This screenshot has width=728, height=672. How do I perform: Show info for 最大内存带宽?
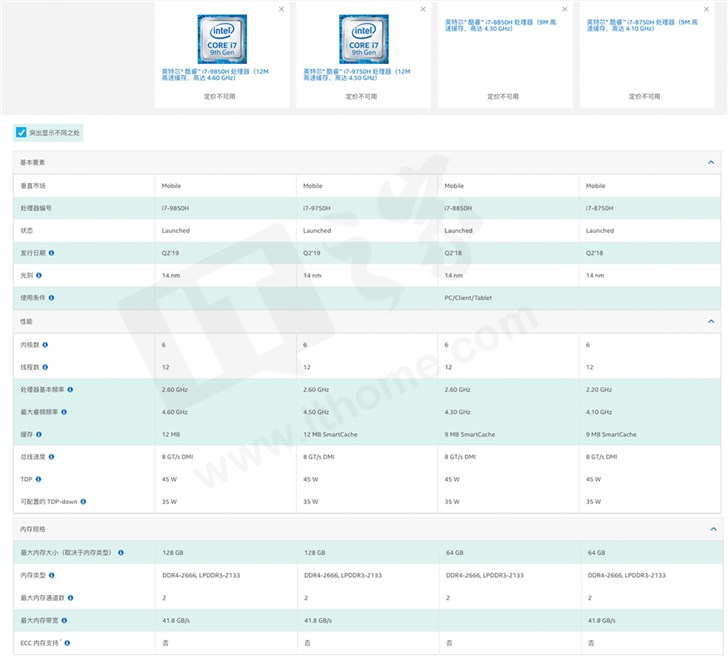pos(64,620)
